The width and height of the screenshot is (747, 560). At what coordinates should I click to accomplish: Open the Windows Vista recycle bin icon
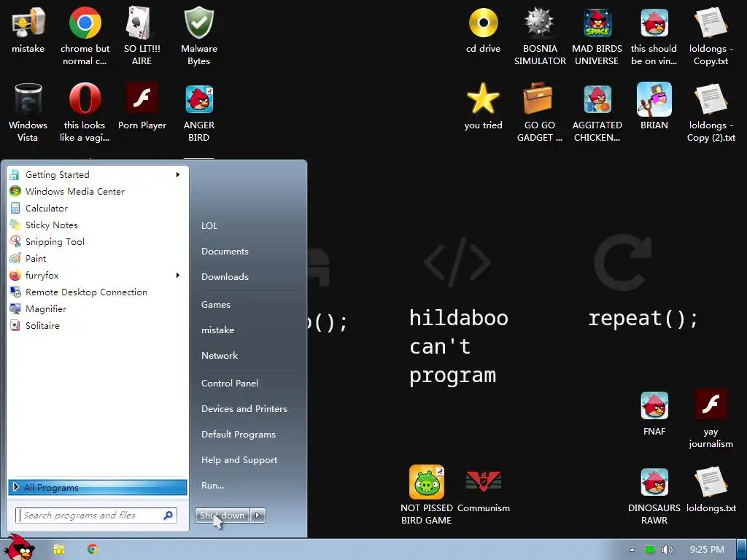click(28, 99)
